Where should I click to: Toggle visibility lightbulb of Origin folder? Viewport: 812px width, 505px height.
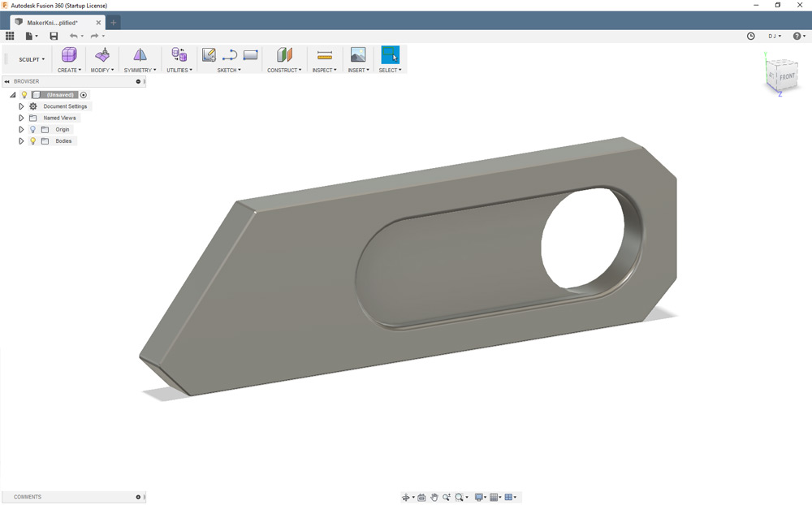point(33,130)
